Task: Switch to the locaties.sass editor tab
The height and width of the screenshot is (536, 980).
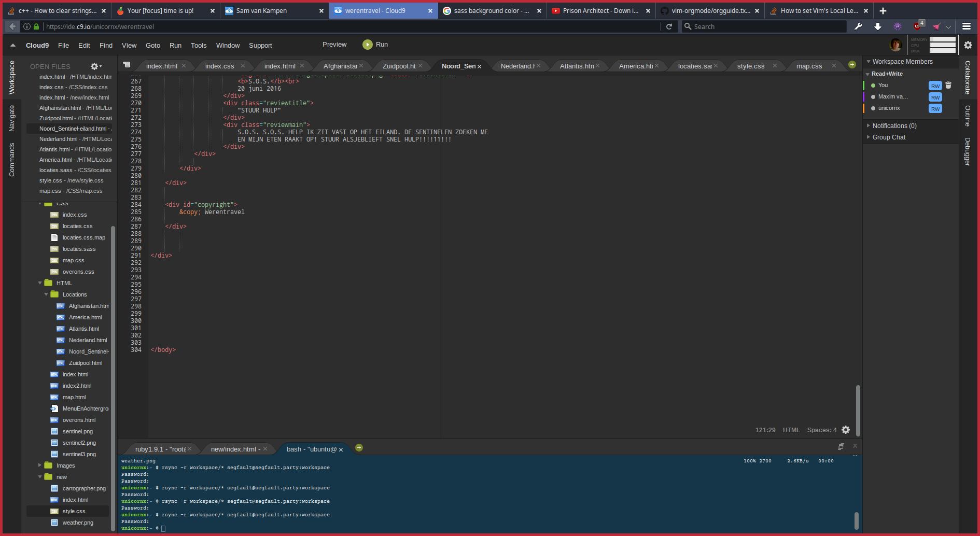Action: [x=694, y=66]
